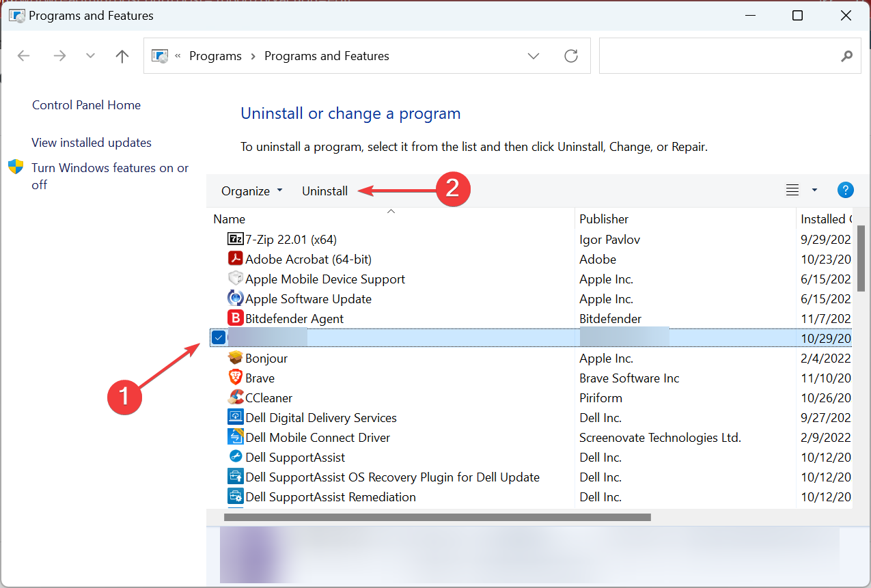Select the Bitdefender Agent name
This screenshot has width=871, height=588.
click(294, 318)
